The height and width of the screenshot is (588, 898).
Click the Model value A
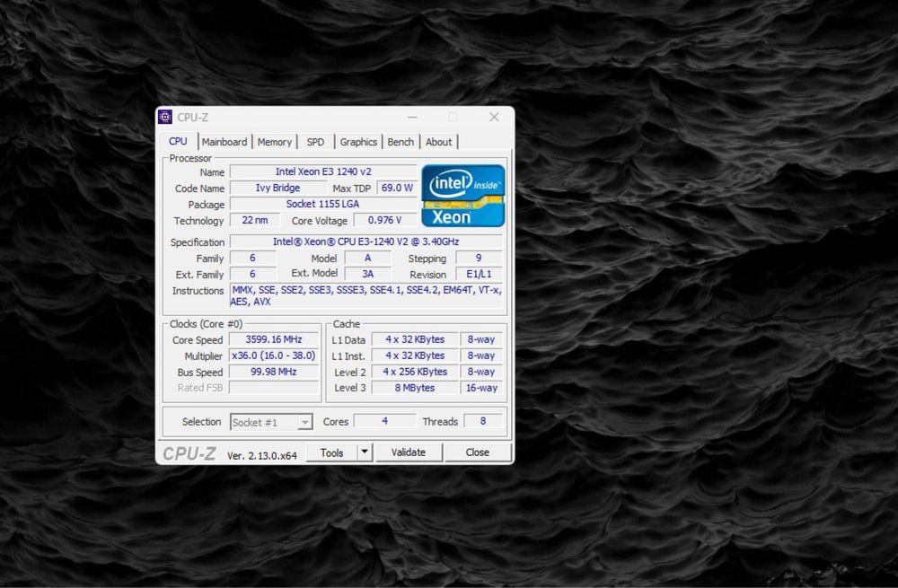tap(367, 258)
